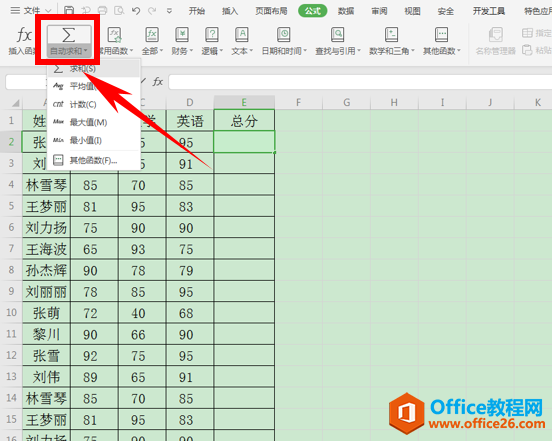Image resolution: width=552 pixels, height=441 pixels.
Task: Select column header H
Action: (x=394, y=102)
